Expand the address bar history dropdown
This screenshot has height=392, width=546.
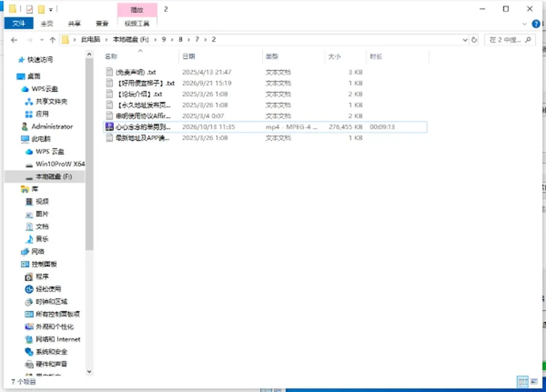(x=465, y=40)
